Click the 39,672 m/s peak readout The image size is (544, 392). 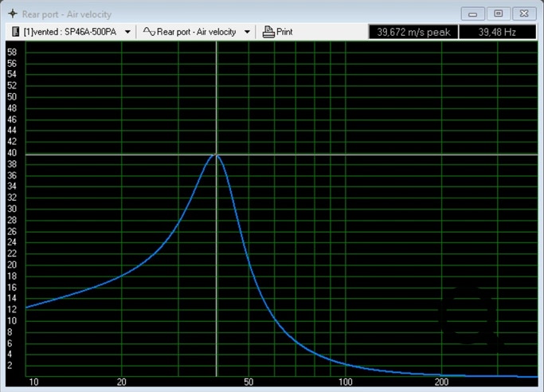(x=414, y=32)
